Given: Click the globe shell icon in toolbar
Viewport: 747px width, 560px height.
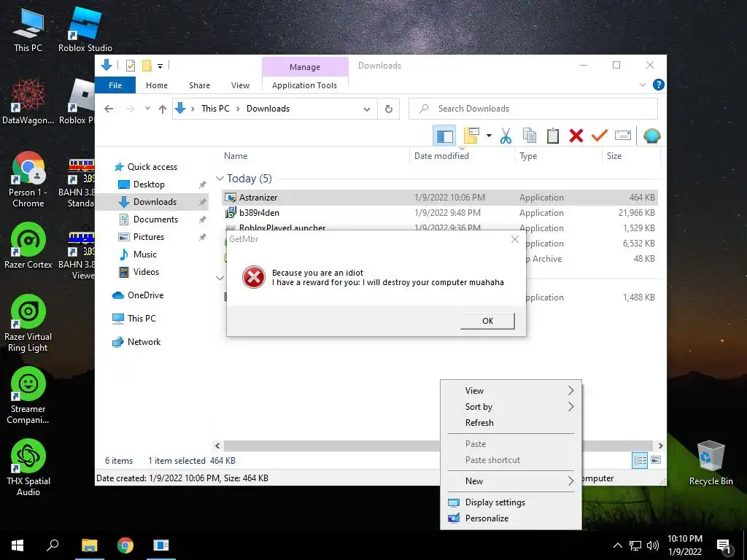Looking at the screenshot, I should [x=651, y=136].
